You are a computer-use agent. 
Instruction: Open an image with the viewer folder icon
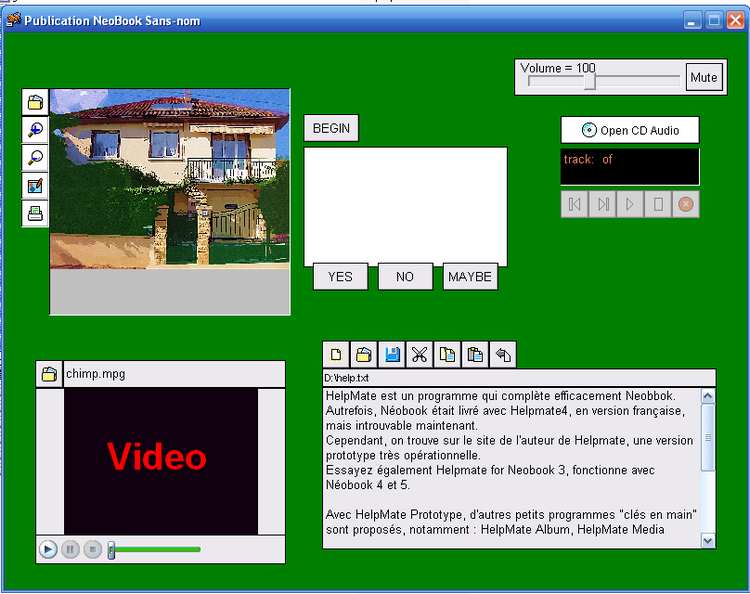click(35, 102)
